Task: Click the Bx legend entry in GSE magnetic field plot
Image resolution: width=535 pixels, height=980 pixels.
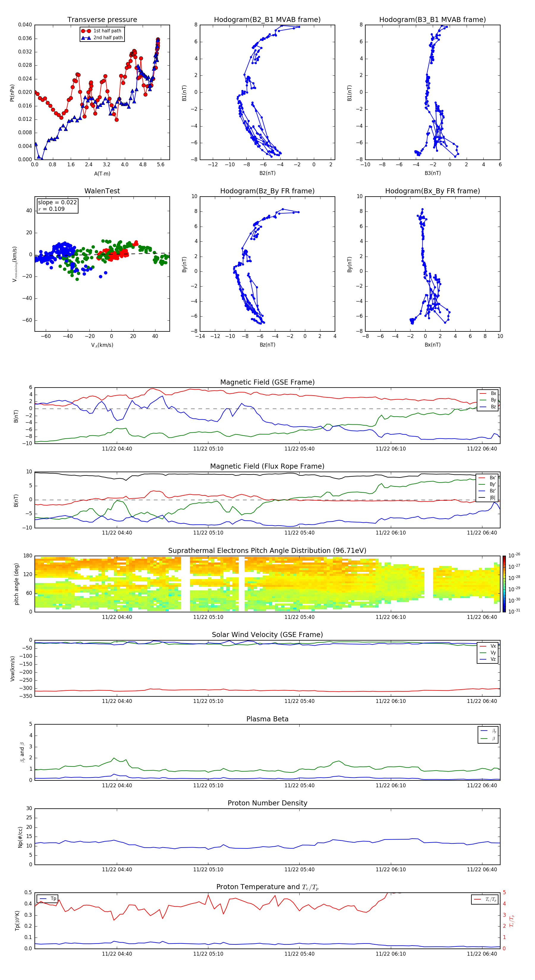Action: [x=488, y=393]
